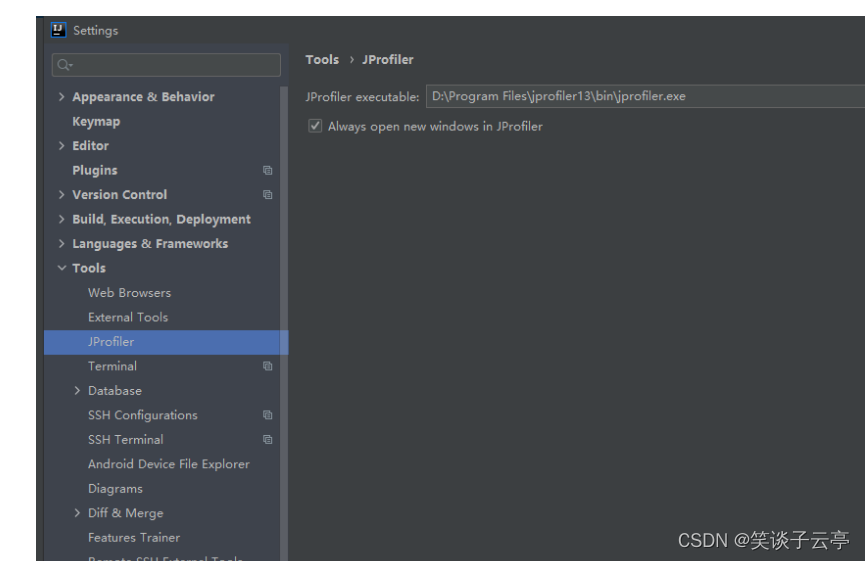Expand the Editor section arrow
The width and height of the screenshot is (865, 561).
point(61,146)
